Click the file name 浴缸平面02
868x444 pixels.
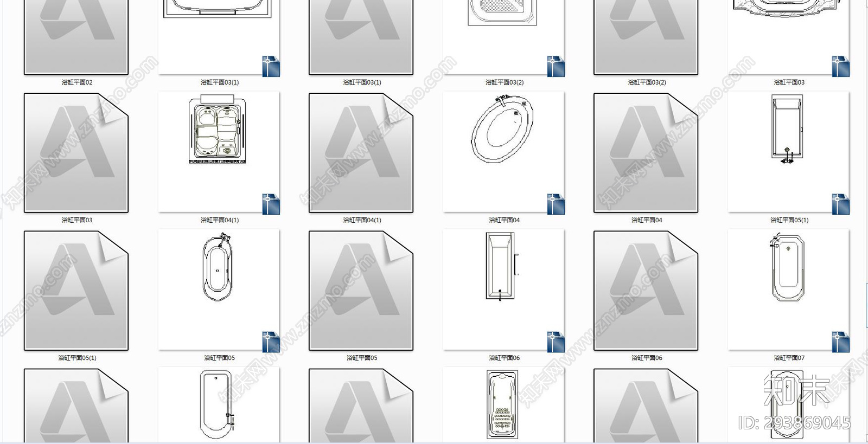(x=77, y=82)
